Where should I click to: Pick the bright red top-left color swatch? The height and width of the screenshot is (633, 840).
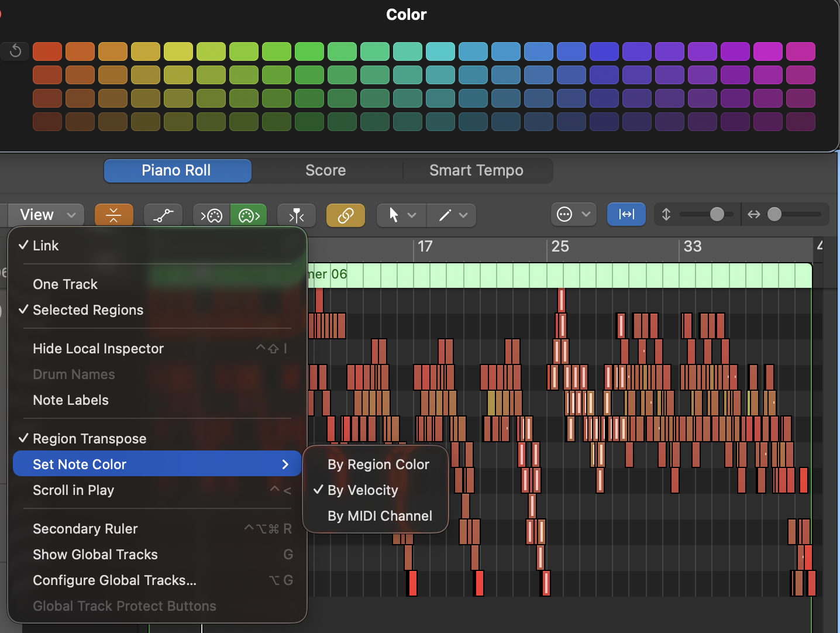pos(47,51)
